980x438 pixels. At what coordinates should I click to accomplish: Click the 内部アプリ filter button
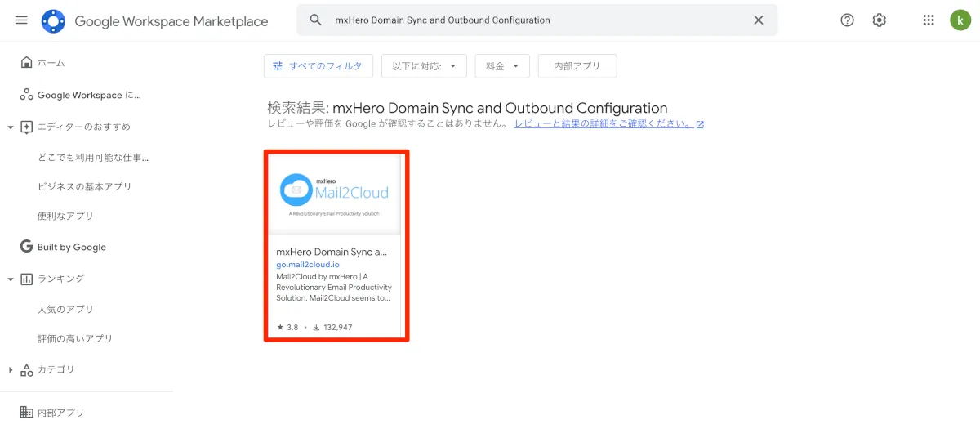click(577, 66)
